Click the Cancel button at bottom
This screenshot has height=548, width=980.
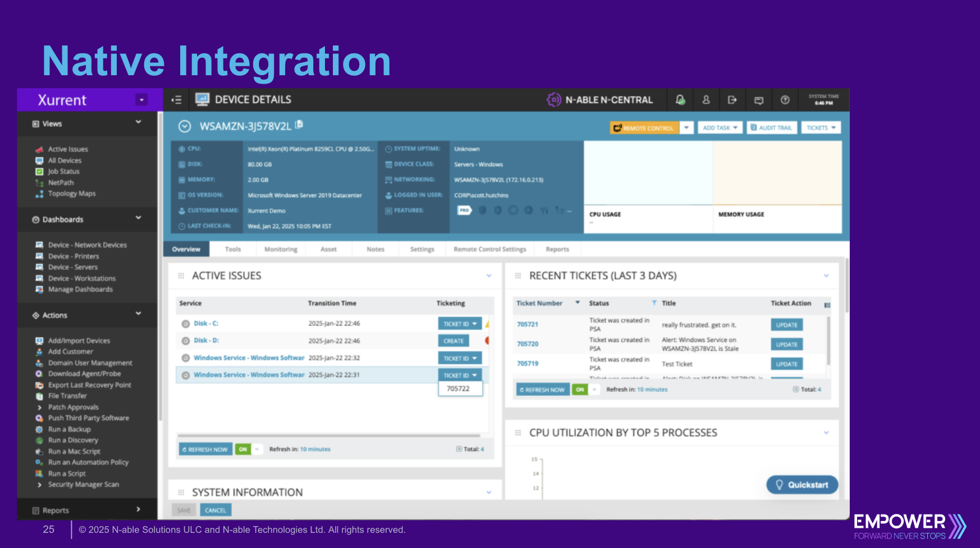click(x=216, y=510)
